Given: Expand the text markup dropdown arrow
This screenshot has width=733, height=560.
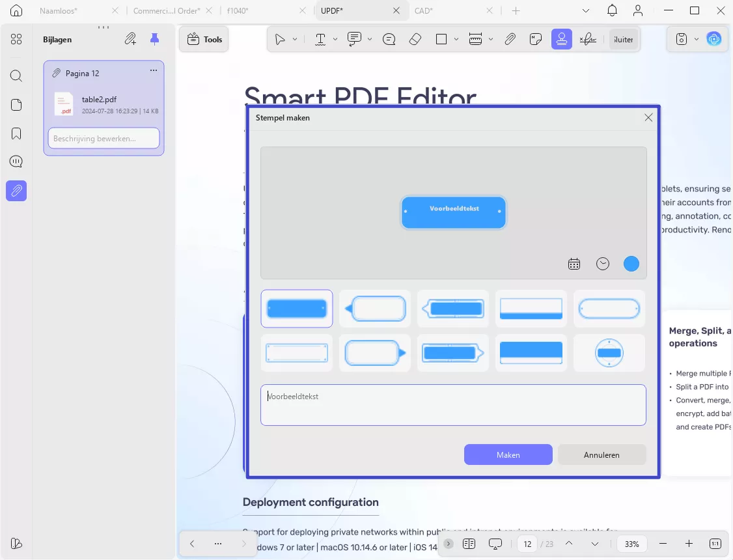Looking at the screenshot, I should click(x=335, y=39).
